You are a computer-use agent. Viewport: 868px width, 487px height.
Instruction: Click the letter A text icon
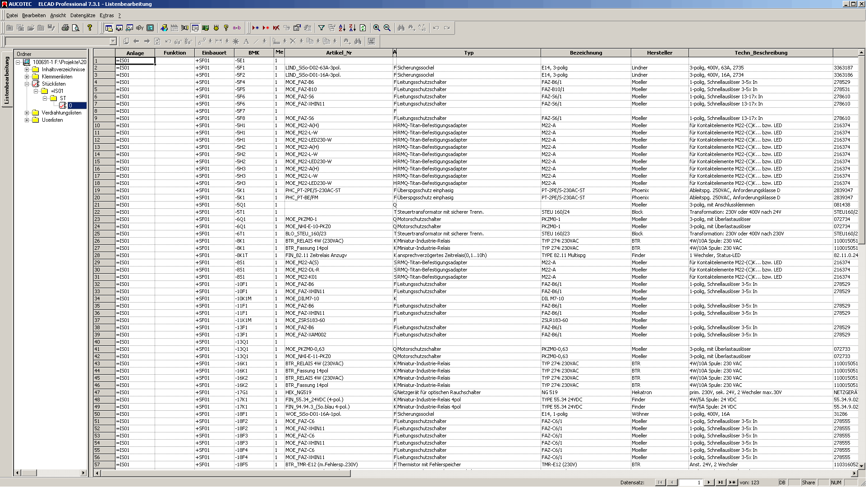coord(246,41)
